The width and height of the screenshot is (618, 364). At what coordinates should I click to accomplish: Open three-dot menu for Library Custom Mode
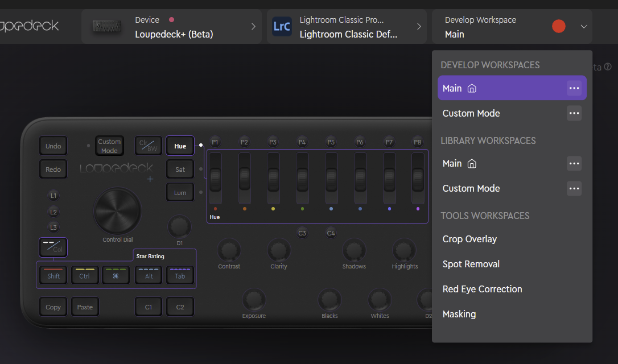pos(574,188)
